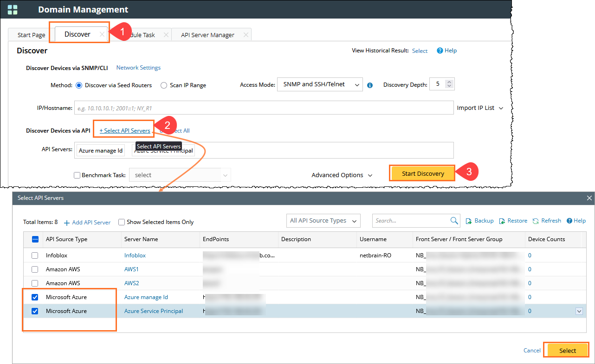Open the Access Mode dropdown
The image size is (595, 364).
point(319,84)
